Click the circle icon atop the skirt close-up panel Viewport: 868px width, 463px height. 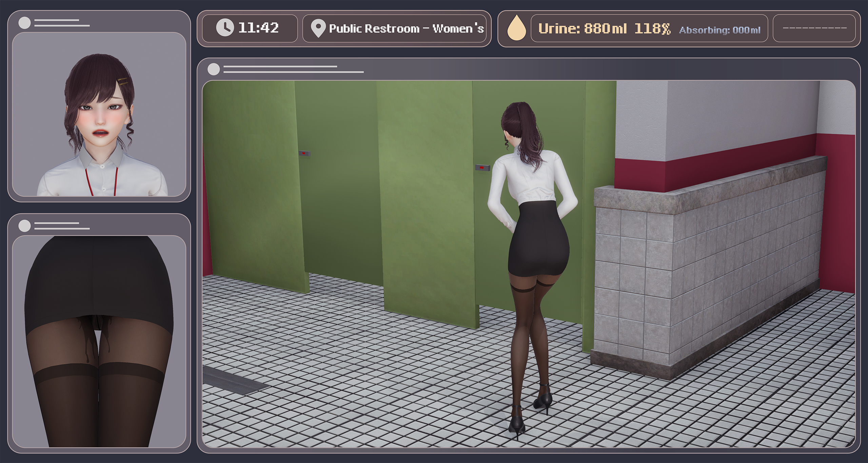(x=24, y=226)
